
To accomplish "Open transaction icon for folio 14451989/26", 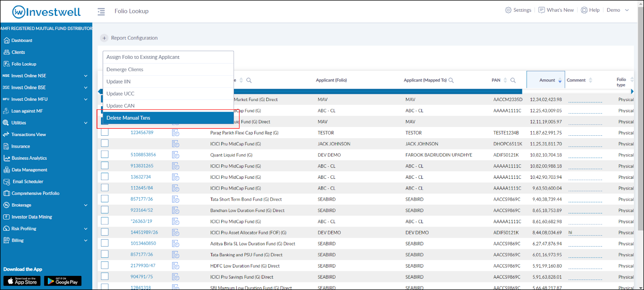I will 175,232.
